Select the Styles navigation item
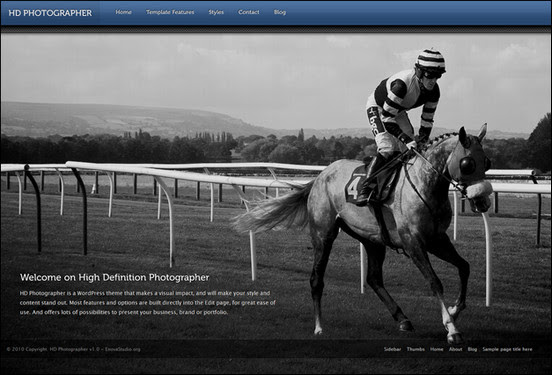This screenshot has width=552, height=375. point(216,12)
